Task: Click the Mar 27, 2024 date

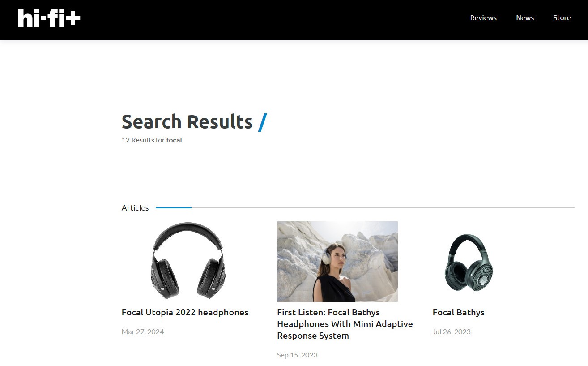Action: click(143, 332)
